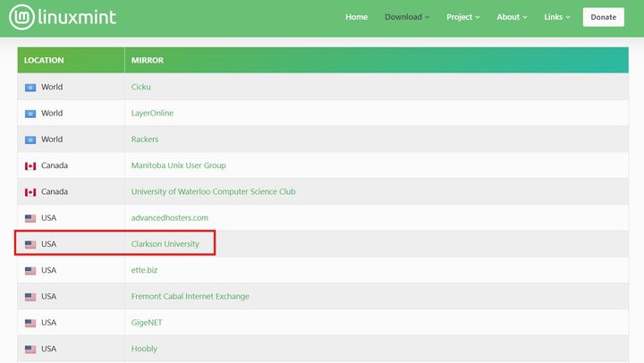The height and width of the screenshot is (363, 644).
Task: Click the Canada flag in the Waterloo row
Action: (30, 192)
